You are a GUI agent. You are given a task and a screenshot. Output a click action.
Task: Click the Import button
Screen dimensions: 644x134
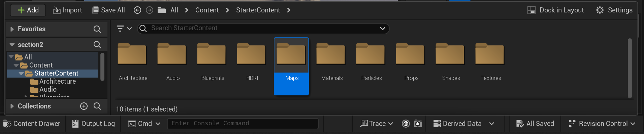[x=67, y=10]
